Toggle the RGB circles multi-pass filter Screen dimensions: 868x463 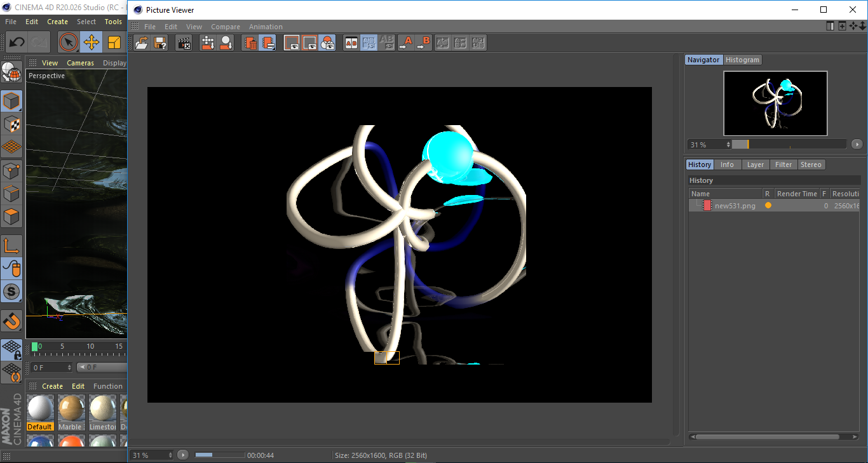327,43
